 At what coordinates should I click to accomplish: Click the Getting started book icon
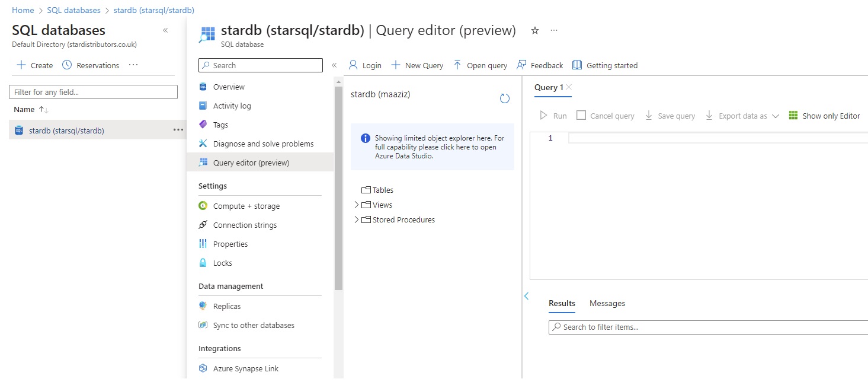point(576,65)
